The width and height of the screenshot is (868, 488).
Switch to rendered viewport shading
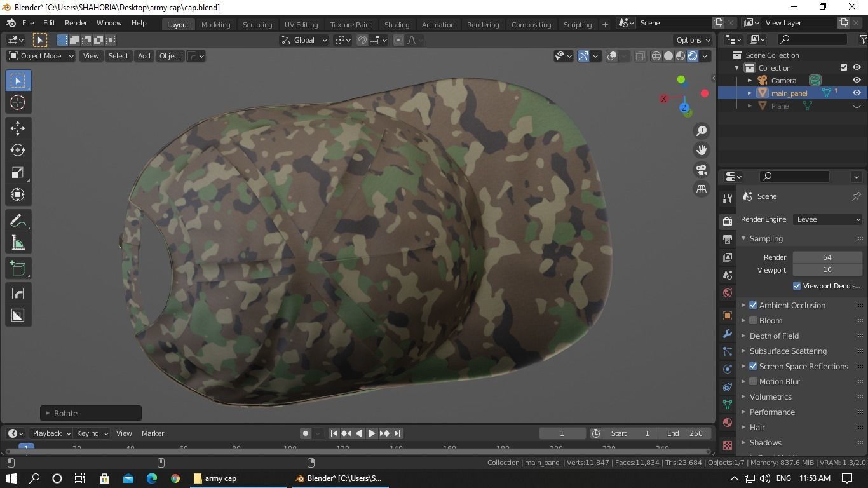[x=693, y=56]
